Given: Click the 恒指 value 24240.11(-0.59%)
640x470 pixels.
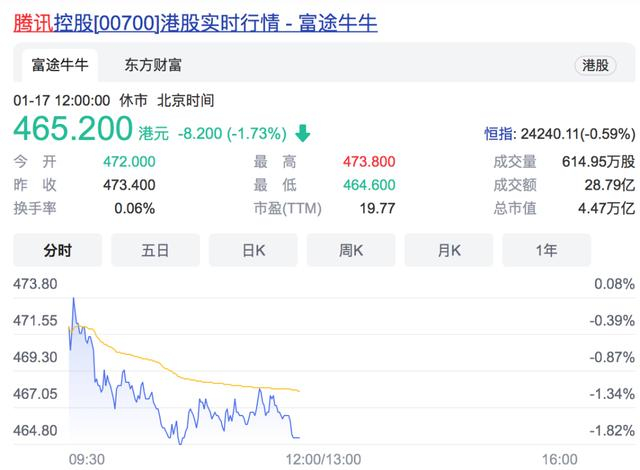Looking at the screenshot, I should point(578,134).
